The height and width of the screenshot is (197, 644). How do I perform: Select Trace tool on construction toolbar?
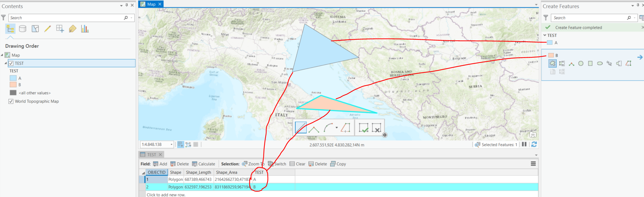click(345, 128)
